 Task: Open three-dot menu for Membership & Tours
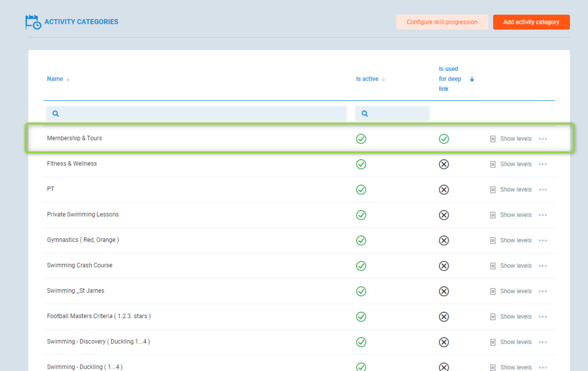coord(542,139)
